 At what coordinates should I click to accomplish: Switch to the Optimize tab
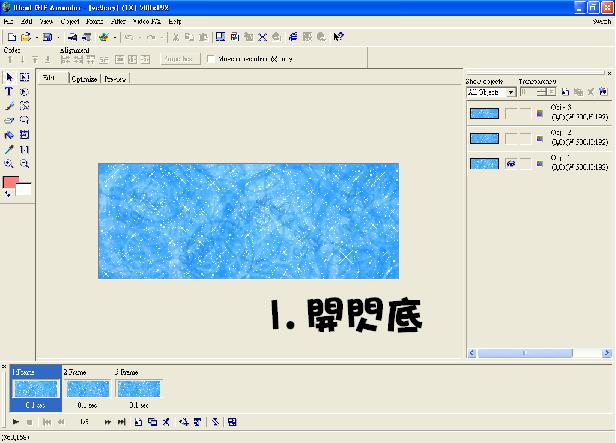(83, 78)
